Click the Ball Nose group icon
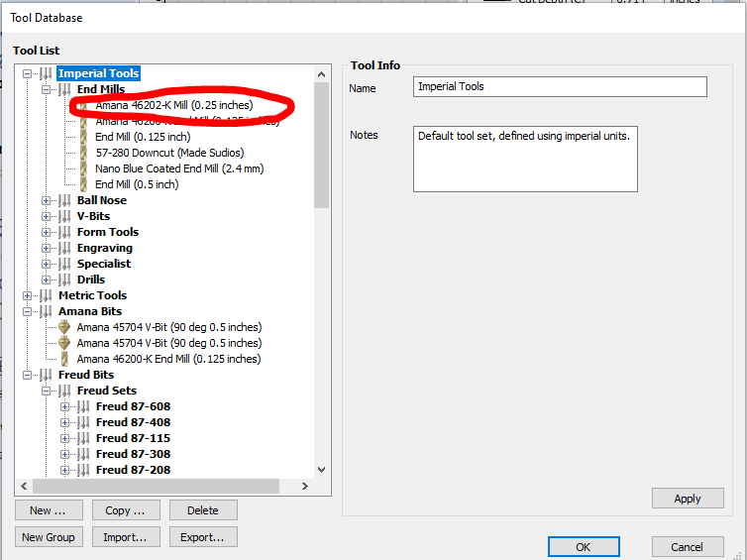The width and height of the screenshot is (747, 560). [64, 200]
